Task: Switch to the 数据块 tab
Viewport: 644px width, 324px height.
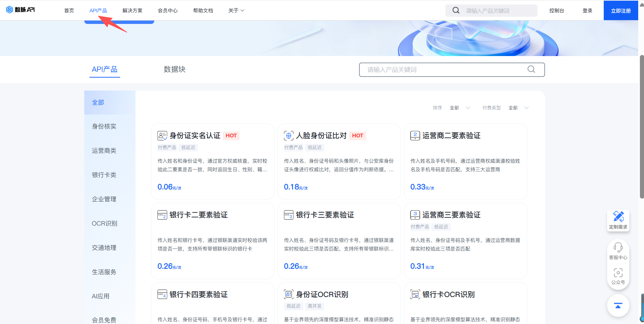Action: click(174, 69)
